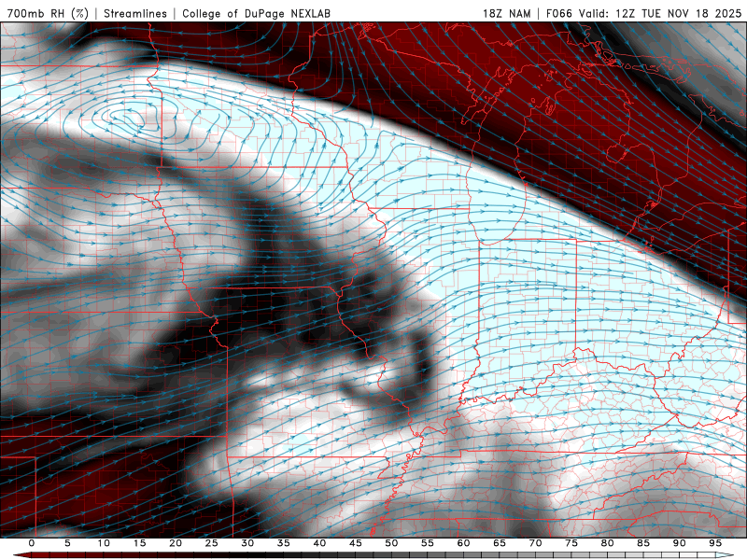The image size is (747, 560).
Task: Click the colorbar label '0'
Action: tap(32, 543)
